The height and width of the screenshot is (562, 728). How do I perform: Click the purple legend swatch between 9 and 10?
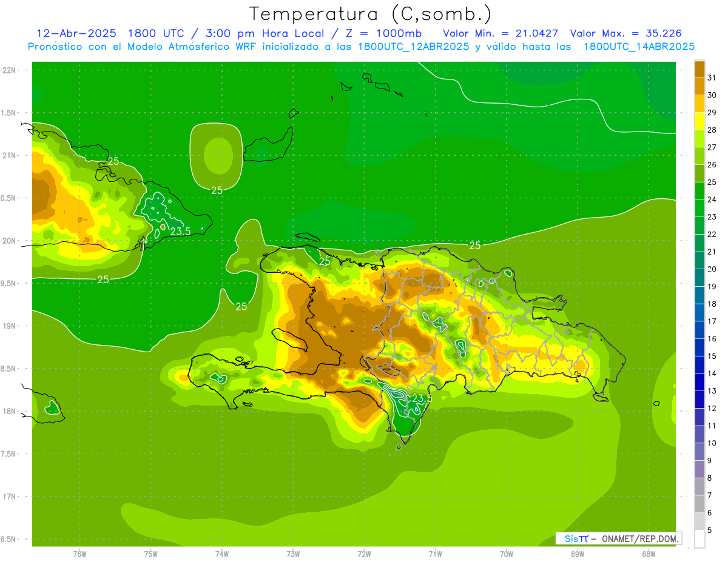(x=699, y=452)
